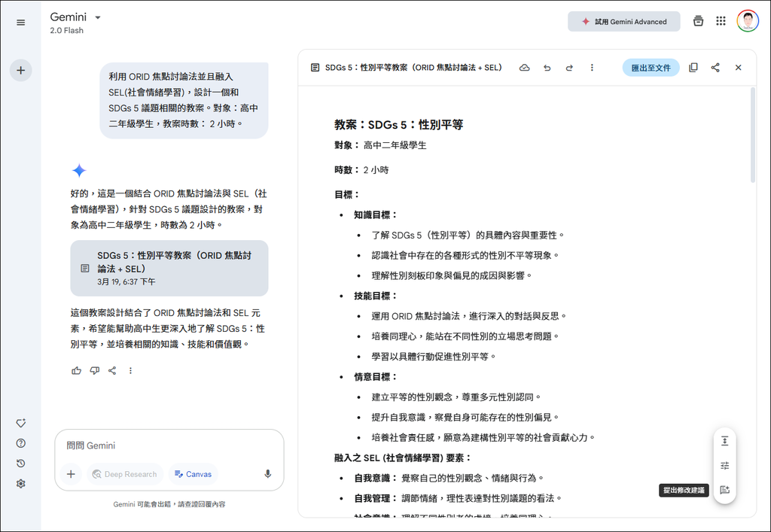Open the Google apps grid
771x532 pixels.
[x=721, y=21]
